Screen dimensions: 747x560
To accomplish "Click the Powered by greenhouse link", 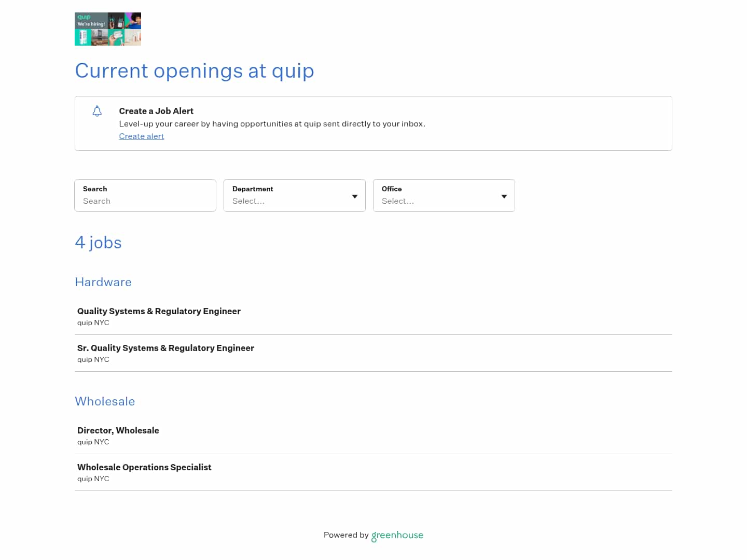I will (x=373, y=536).
